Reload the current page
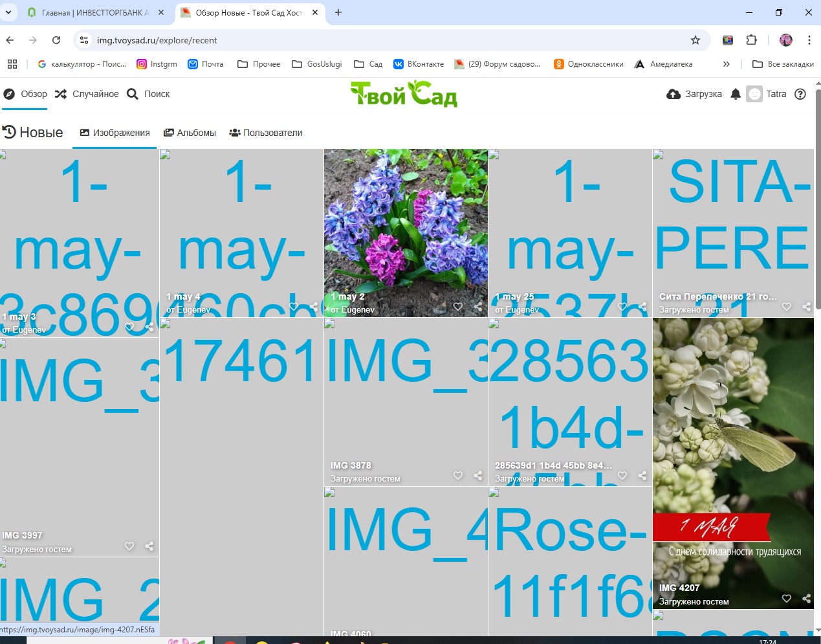 56,40
